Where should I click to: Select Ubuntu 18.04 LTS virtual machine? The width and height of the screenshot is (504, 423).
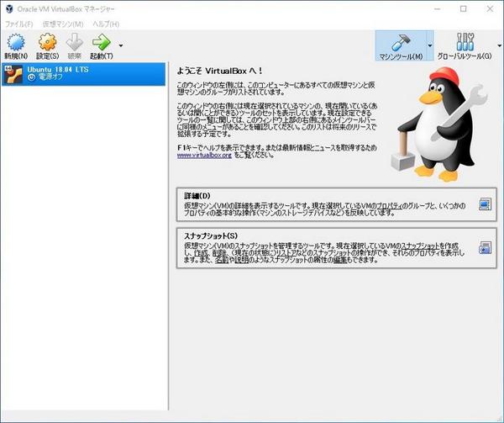[x=83, y=74]
